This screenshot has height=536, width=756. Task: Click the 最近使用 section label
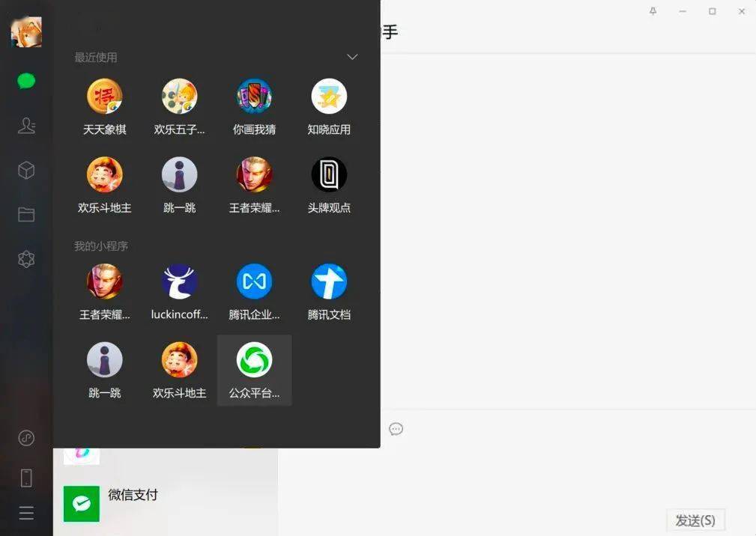[95, 58]
